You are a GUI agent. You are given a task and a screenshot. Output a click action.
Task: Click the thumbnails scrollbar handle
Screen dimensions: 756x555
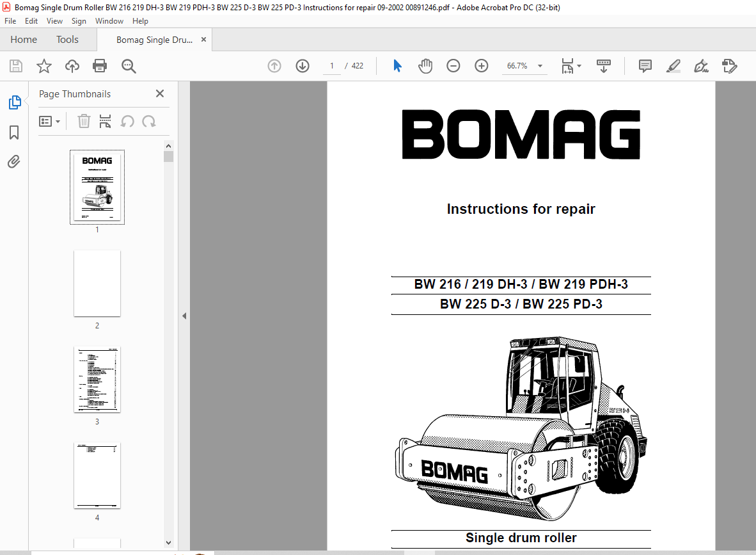point(168,156)
